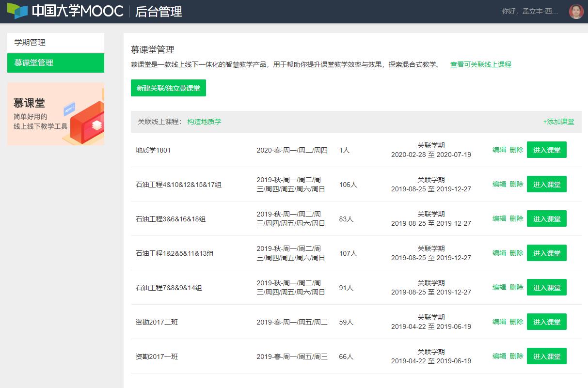
Task: Enter the 地质学1801 classroom
Action: point(546,150)
